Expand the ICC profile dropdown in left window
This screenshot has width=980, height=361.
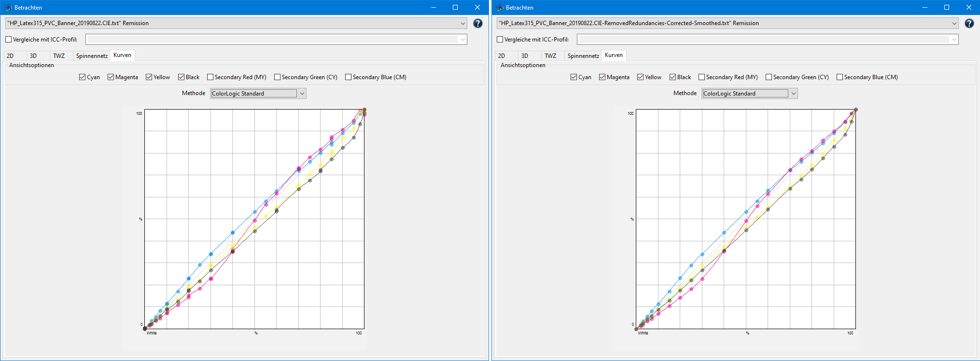pyautogui.click(x=462, y=40)
